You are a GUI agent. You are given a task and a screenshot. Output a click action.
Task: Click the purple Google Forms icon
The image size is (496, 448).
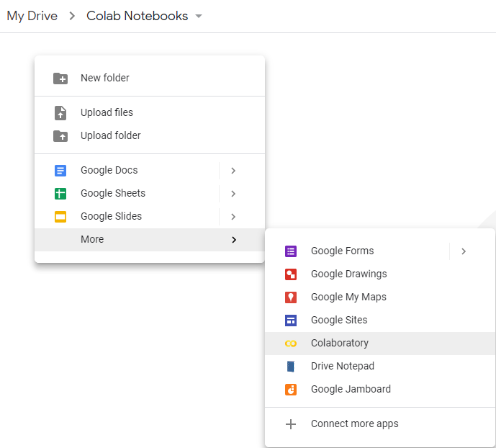click(291, 251)
